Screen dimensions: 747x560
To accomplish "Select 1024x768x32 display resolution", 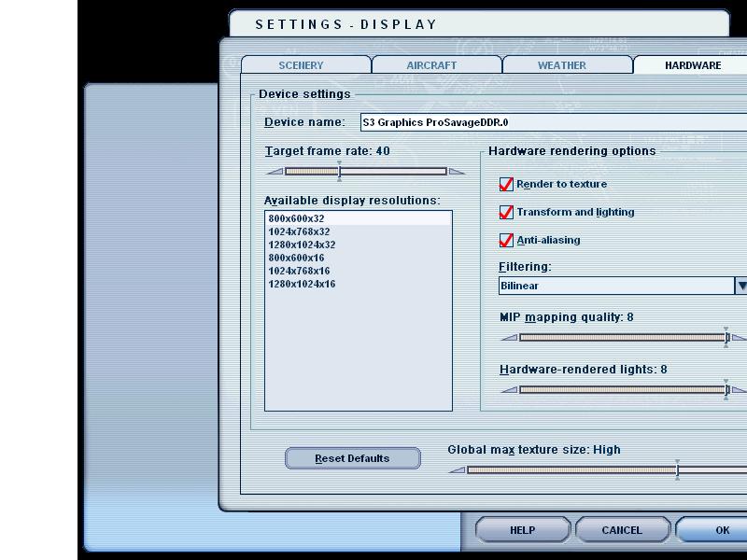I will pyautogui.click(x=299, y=231).
